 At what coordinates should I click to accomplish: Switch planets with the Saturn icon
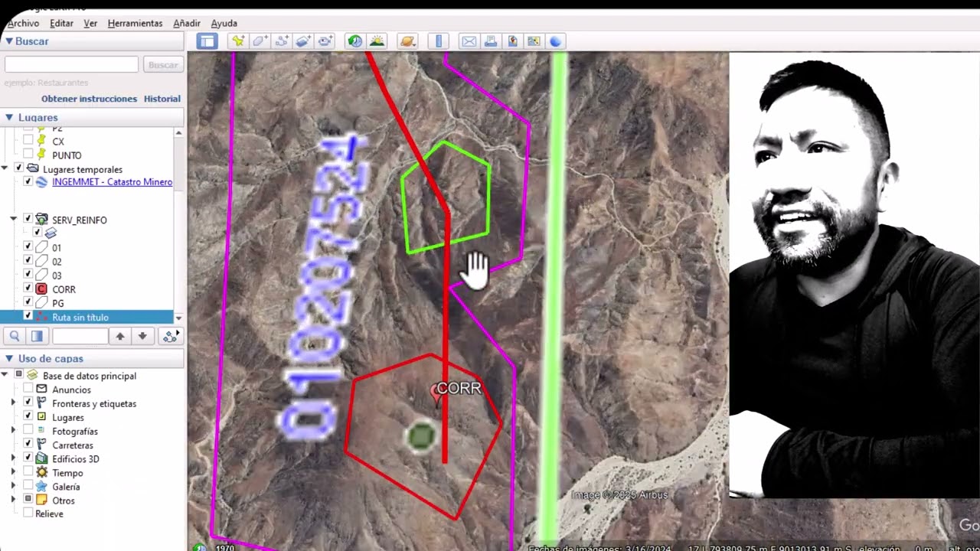(x=407, y=41)
